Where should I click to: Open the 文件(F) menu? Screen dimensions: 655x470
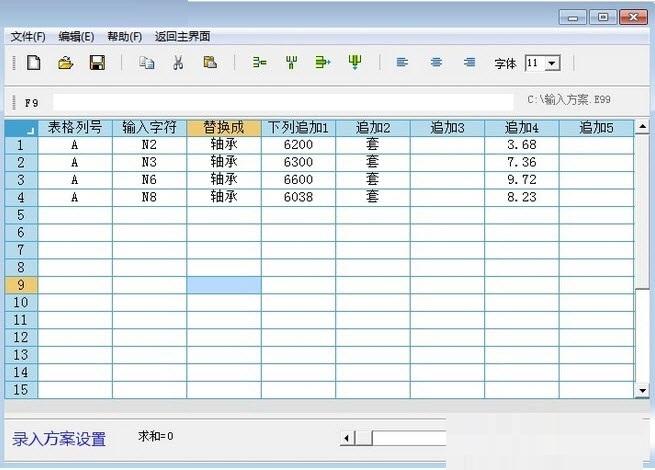[28, 36]
